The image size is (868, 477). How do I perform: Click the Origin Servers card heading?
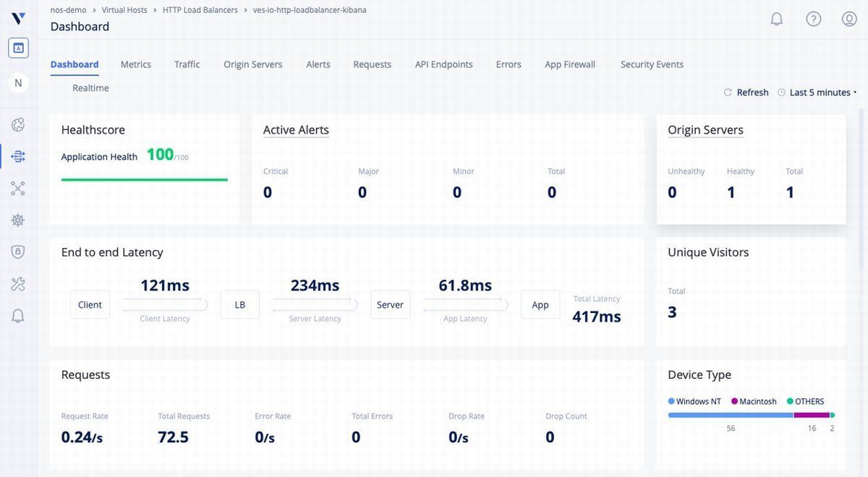705,130
